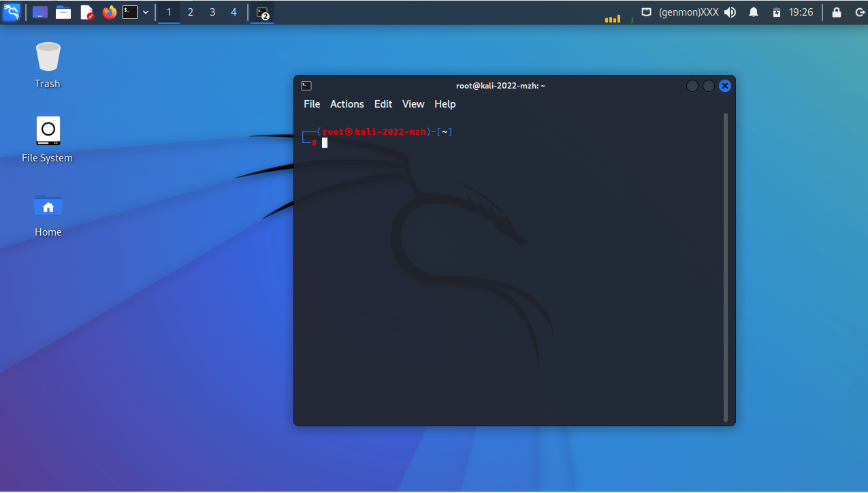Viewport: 868px width, 493px height.
Task: Open the terminal Edit menu
Action: click(383, 104)
